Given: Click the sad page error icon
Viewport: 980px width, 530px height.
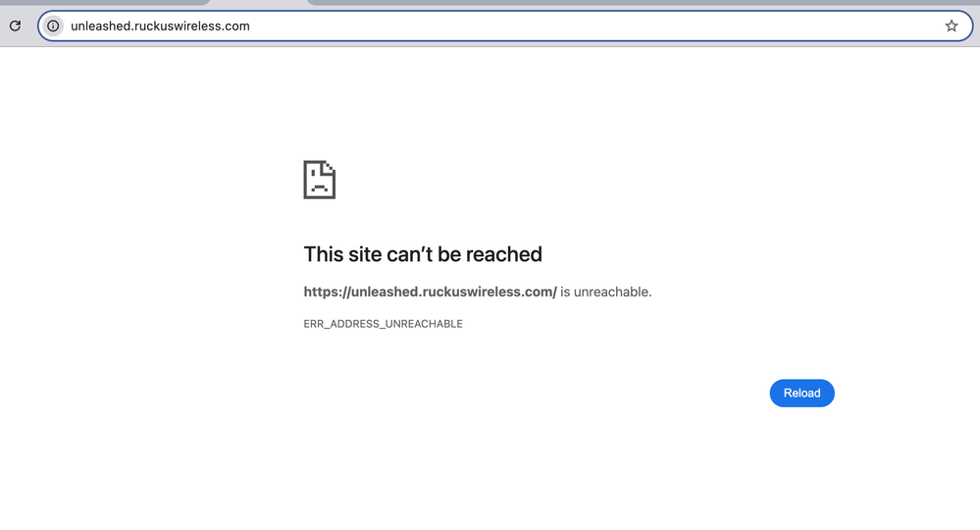Looking at the screenshot, I should click(x=320, y=180).
